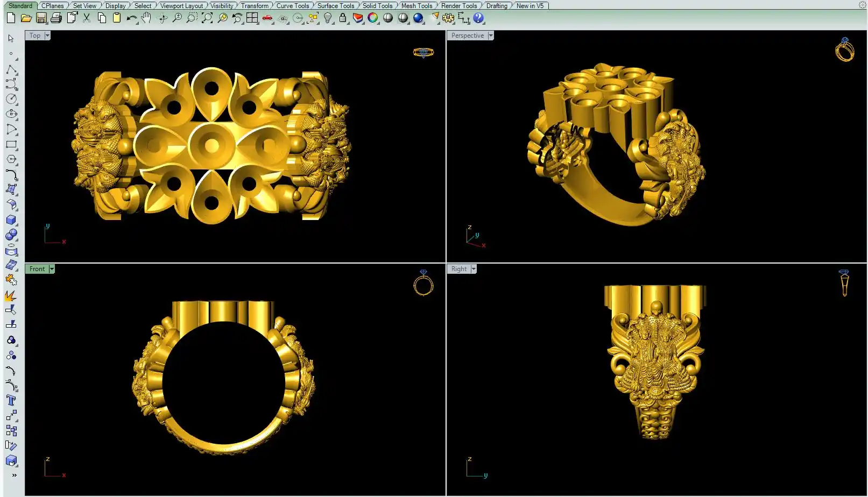Screen dimensions: 868x497
Task: Open the Front viewport dropdown arrow
Action: click(x=52, y=269)
